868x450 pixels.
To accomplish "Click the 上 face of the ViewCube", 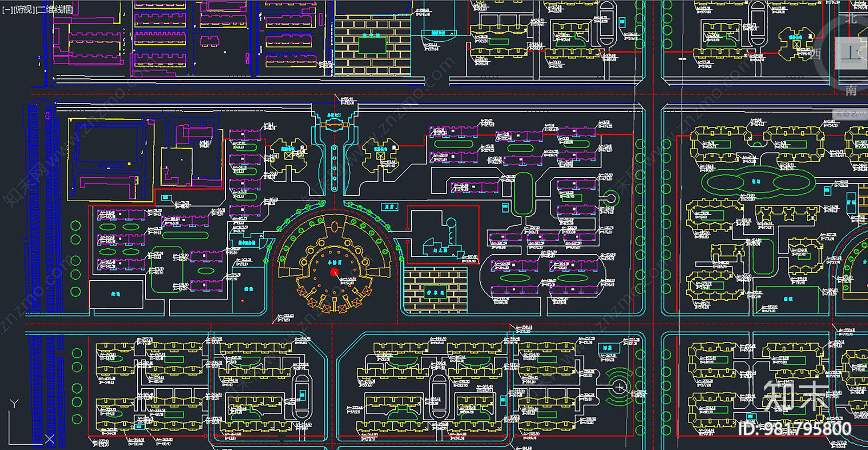I will 852,53.
